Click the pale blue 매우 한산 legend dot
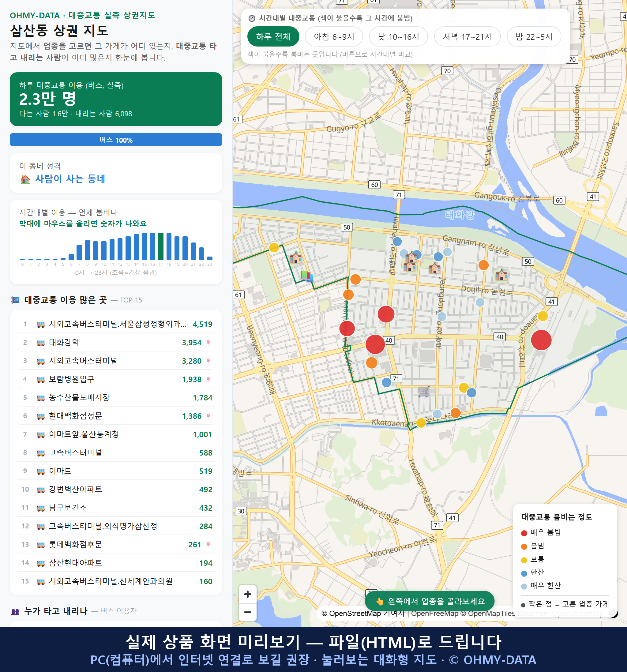Viewport: 627px width, 672px height. click(x=524, y=587)
